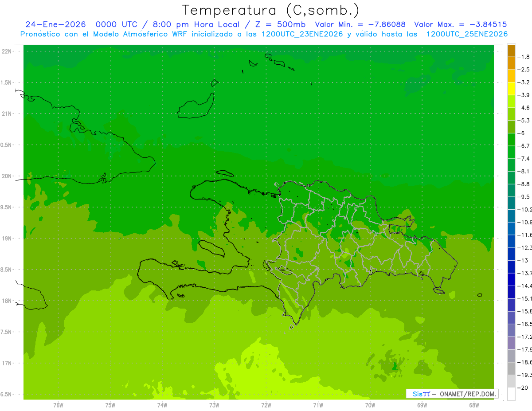Pick the white swatch below -20

(511, 394)
